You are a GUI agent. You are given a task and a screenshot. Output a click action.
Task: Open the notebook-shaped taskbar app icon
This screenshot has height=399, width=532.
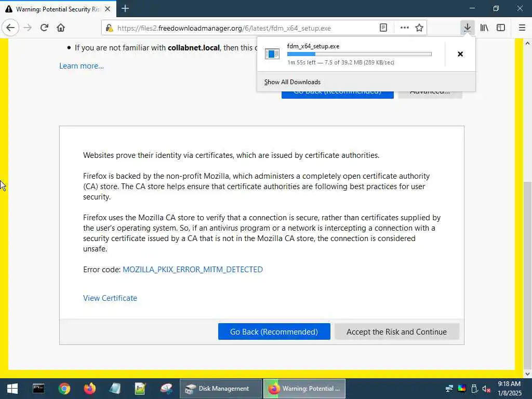115,389
